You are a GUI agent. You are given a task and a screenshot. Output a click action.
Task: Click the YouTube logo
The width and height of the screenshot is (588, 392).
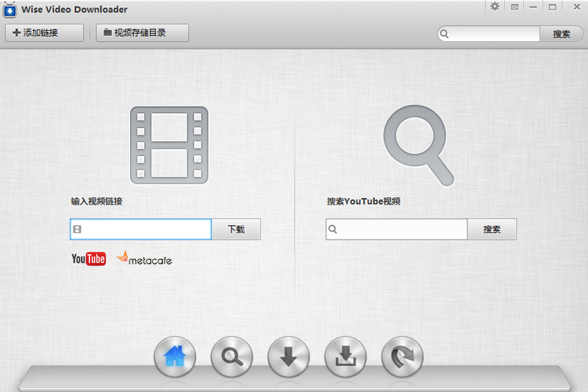[x=89, y=259]
